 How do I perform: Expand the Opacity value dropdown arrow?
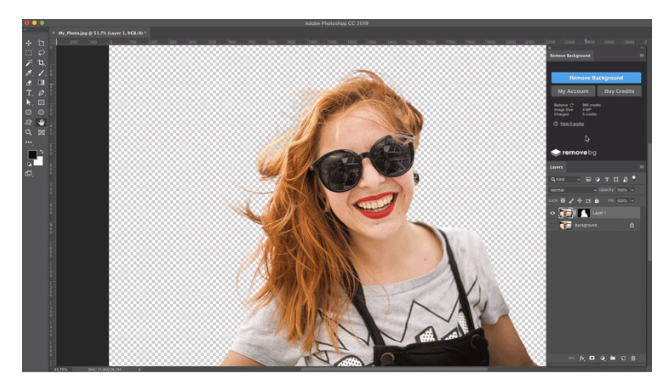632,190
